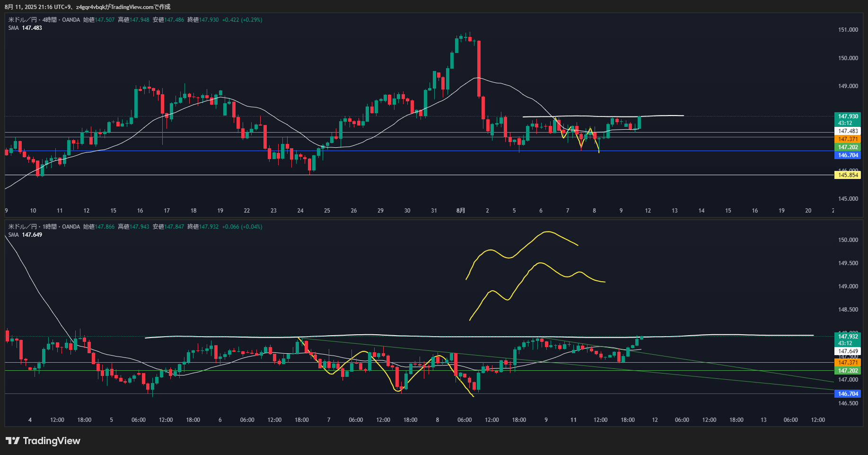Click orange 147.371 label in 4-hour chart
This screenshot has height=455, width=868.
pyautogui.click(x=848, y=139)
